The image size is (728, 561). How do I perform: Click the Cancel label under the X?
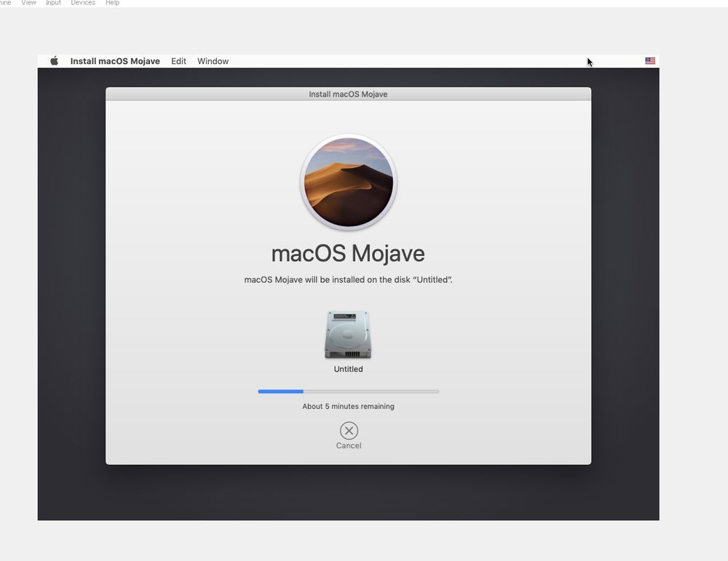[349, 445]
